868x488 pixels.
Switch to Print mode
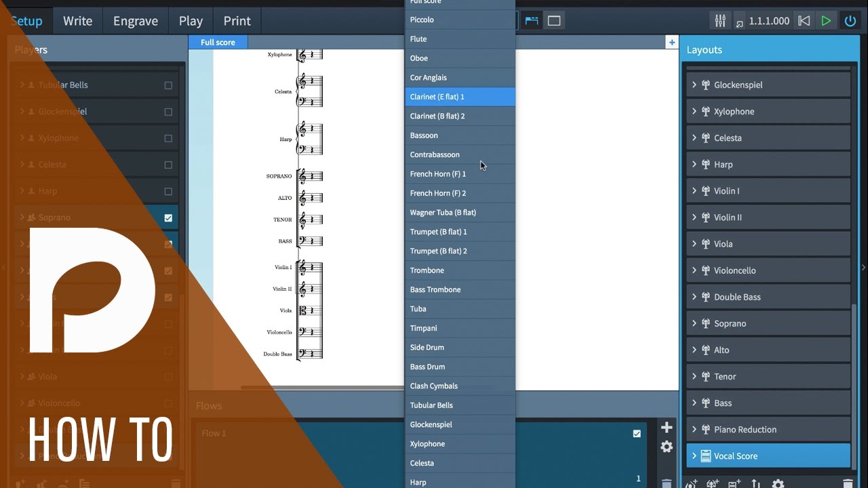point(237,21)
